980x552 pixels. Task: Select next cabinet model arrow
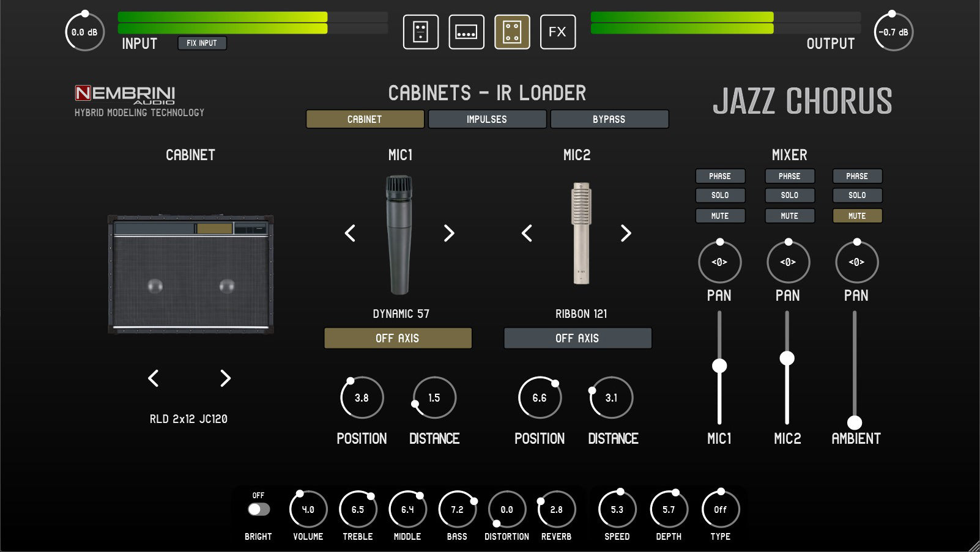[225, 378]
